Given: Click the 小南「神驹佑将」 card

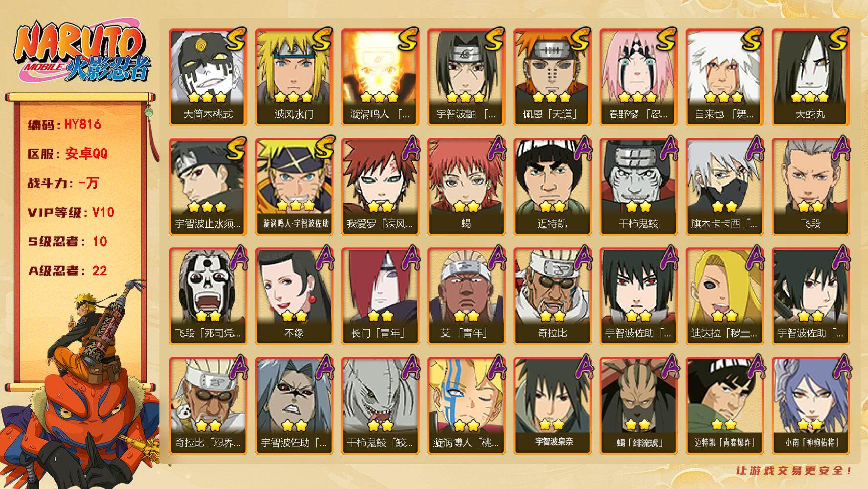Looking at the screenshot, I should click(810, 406).
